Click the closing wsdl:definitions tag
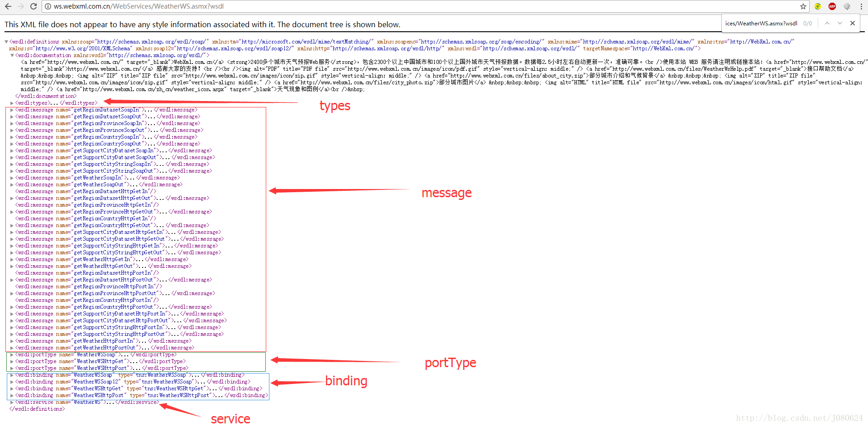868x427 pixels. tap(37, 409)
